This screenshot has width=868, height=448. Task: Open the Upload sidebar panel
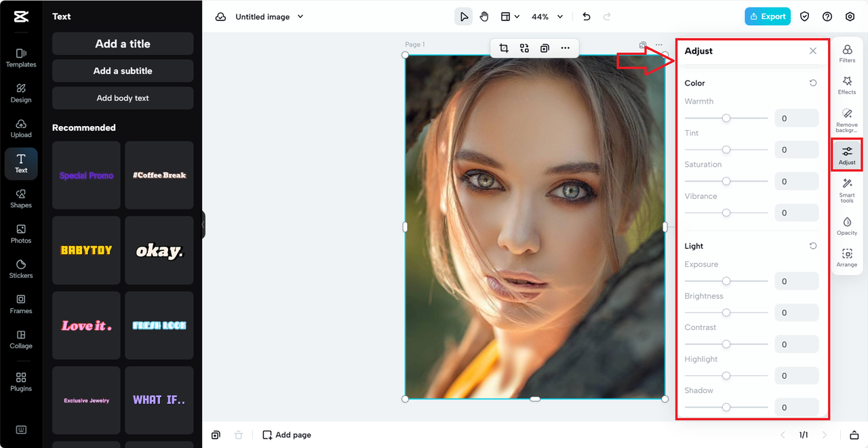point(21,128)
